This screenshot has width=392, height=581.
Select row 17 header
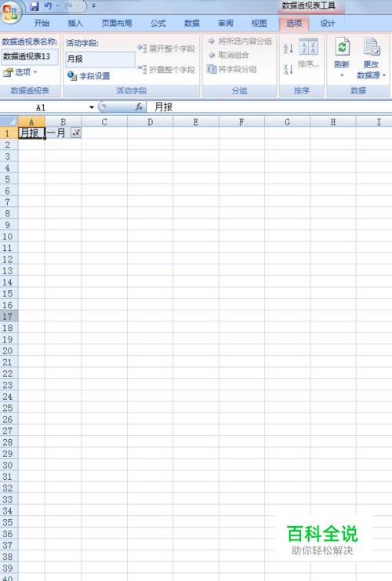[7, 317]
